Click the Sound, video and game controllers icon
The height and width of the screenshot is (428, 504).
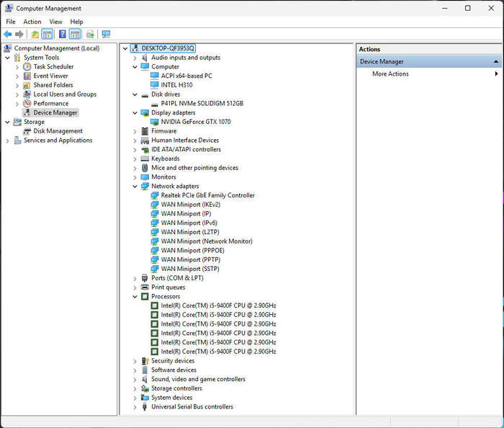click(x=145, y=380)
